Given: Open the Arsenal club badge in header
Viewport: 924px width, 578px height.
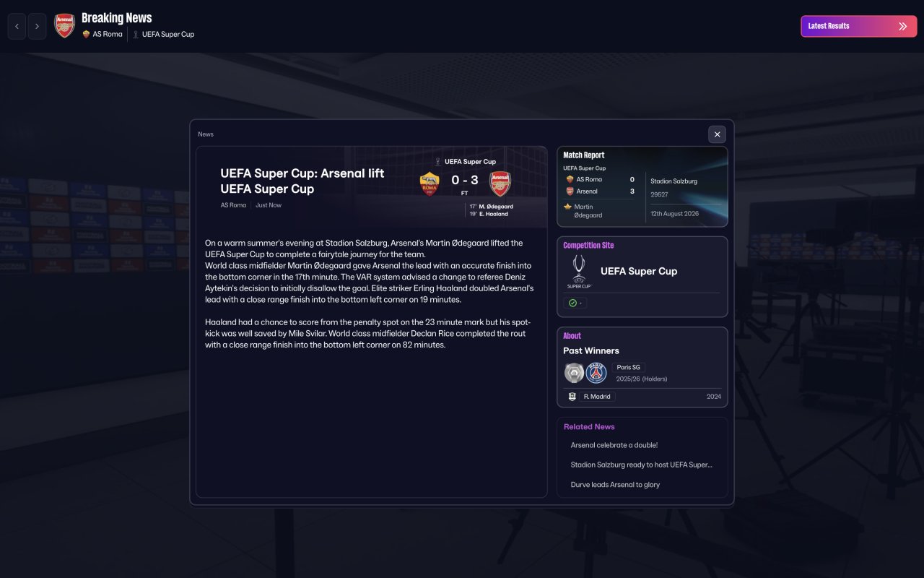Looking at the screenshot, I should coord(65,26).
